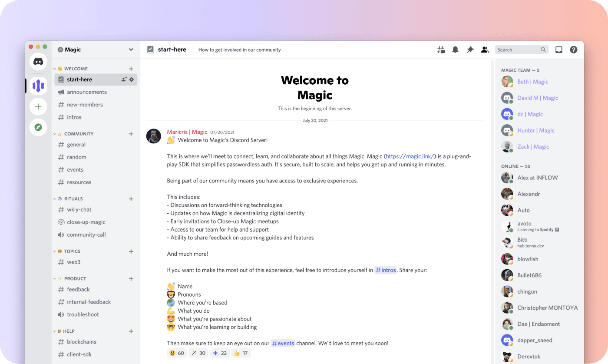Open Explore public servers compass
Viewport: 608px width, 364px height.
click(x=38, y=127)
